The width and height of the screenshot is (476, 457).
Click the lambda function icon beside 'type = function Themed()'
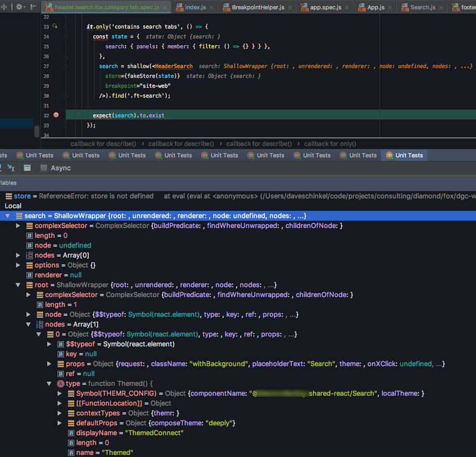(x=60, y=383)
